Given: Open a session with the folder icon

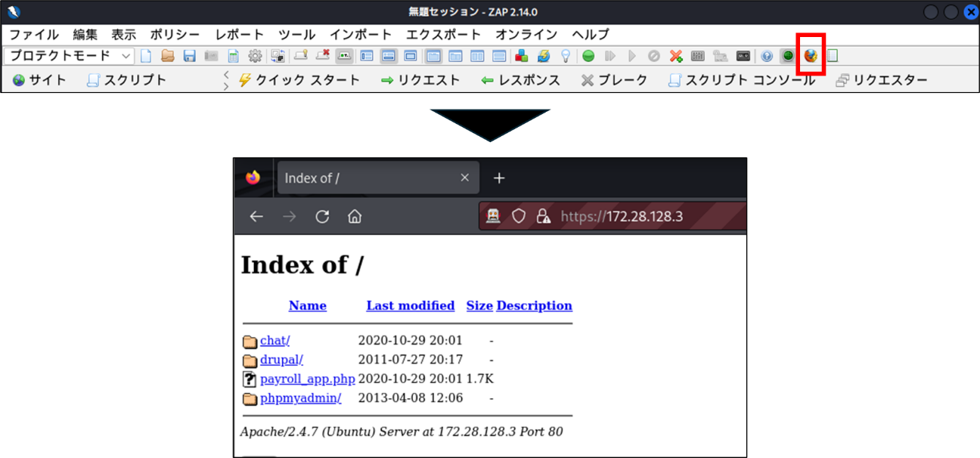Looking at the screenshot, I should click(x=168, y=56).
